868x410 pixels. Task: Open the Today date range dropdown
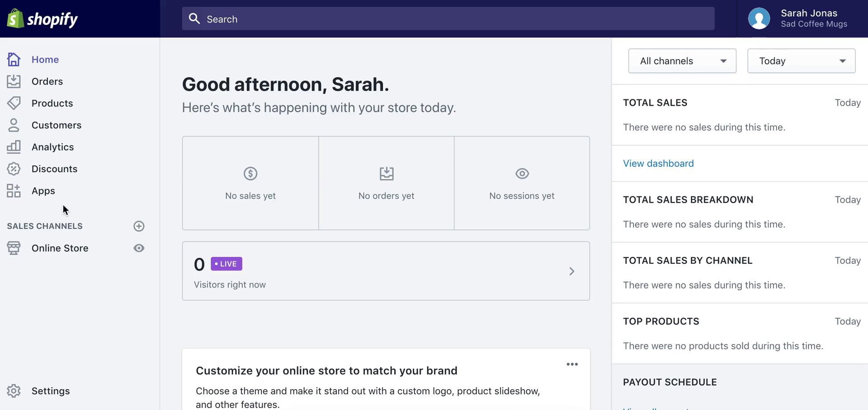coord(801,61)
